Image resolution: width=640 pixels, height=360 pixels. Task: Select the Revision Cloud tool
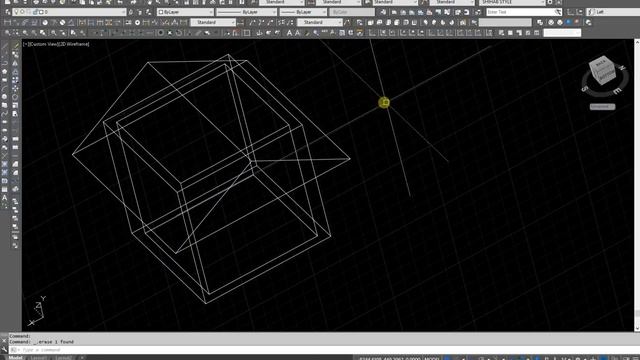coord(4,105)
